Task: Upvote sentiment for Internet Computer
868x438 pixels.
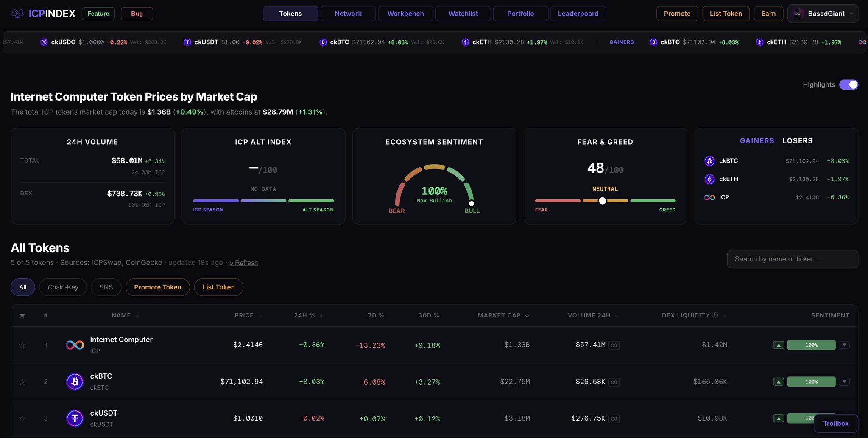Action: pyautogui.click(x=779, y=345)
